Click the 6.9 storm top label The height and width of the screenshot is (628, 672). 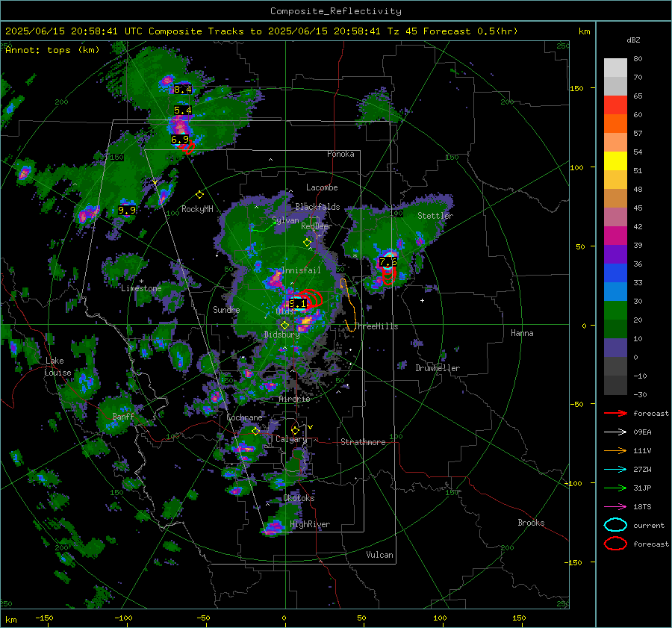click(179, 140)
